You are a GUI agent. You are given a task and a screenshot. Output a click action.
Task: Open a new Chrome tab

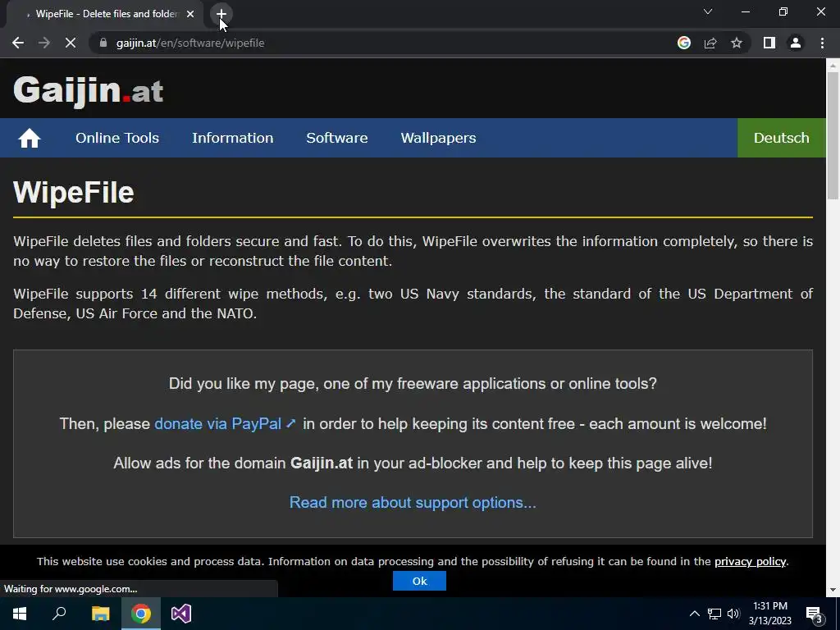click(x=221, y=14)
